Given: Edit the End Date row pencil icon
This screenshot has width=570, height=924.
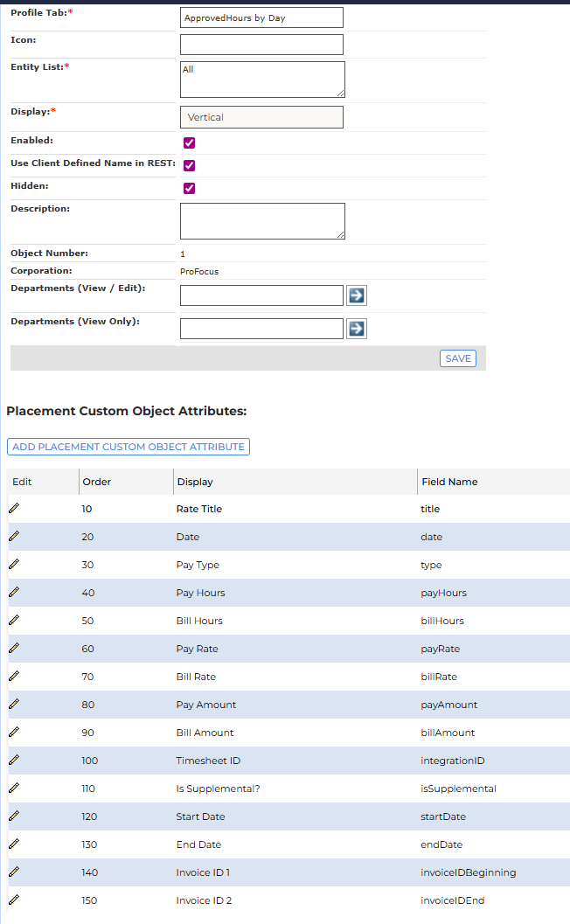Looking at the screenshot, I should [14, 844].
